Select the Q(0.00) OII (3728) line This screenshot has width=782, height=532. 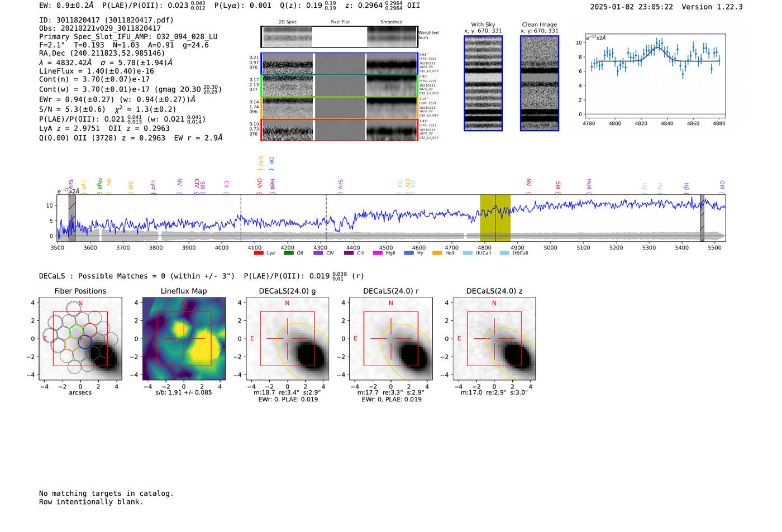tap(131, 138)
